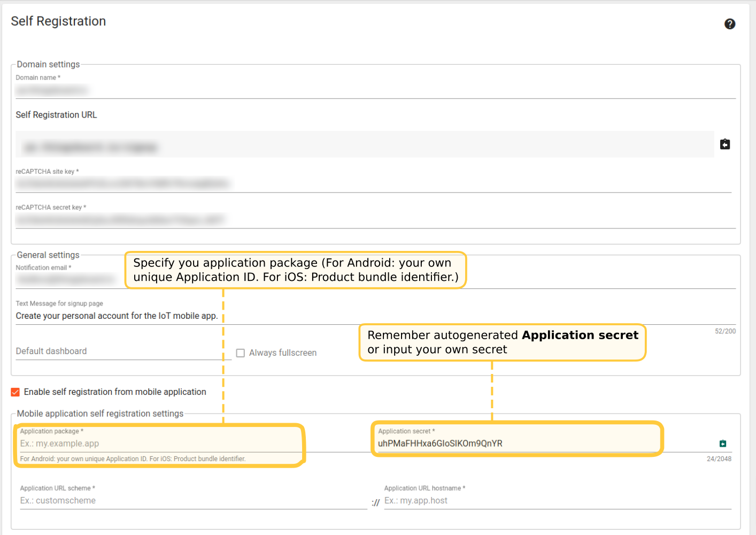Open the help icon for Self Registration
The image size is (756, 535).
729,24
